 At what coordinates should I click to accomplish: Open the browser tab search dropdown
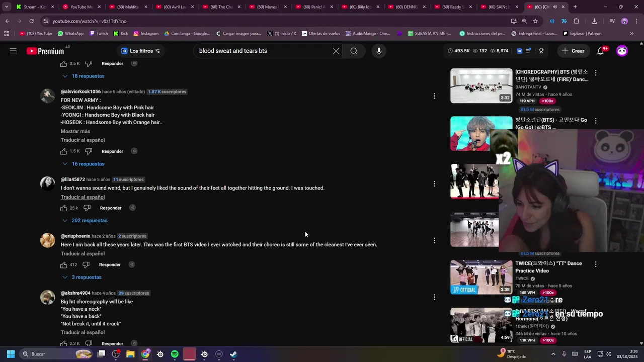click(x=7, y=7)
